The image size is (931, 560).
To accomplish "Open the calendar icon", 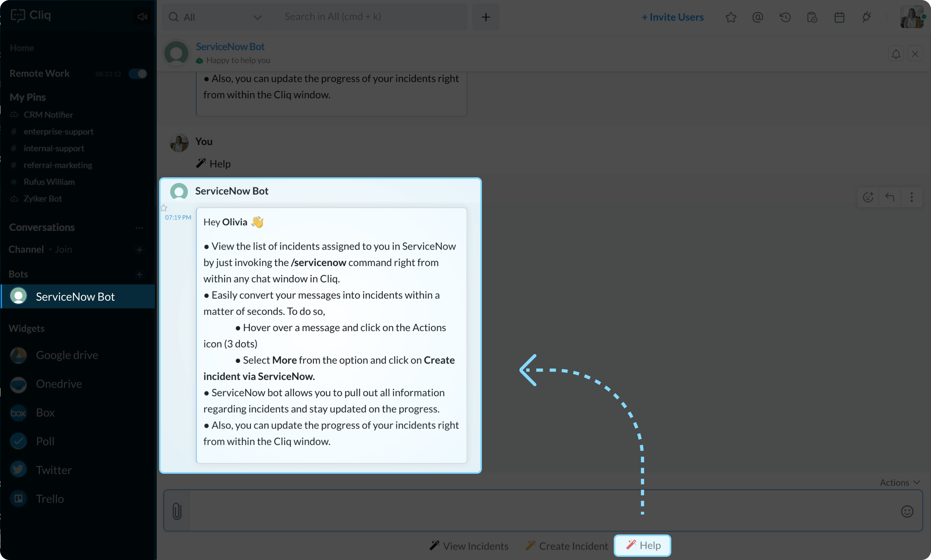I will 839,17.
